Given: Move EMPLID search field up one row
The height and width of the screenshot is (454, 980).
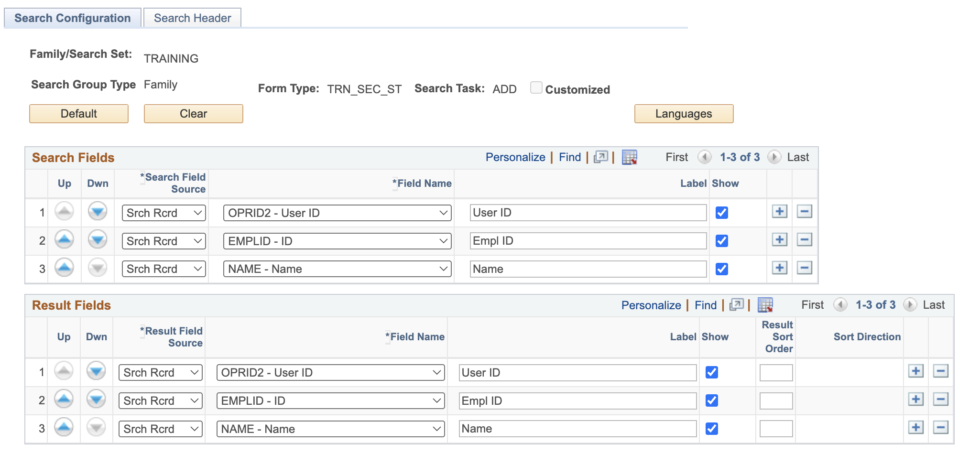Looking at the screenshot, I should pyautogui.click(x=64, y=240).
